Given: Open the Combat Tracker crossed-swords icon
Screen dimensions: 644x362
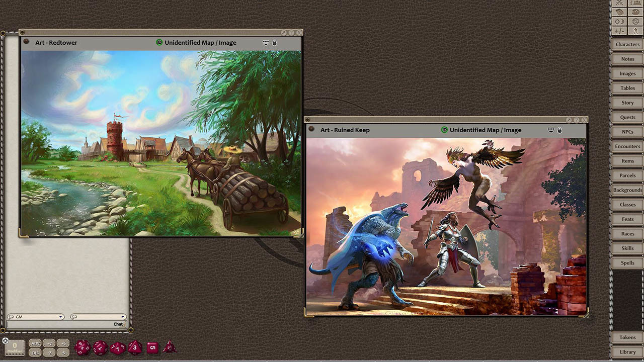Looking at the screenshot, I should click(x=619, y=3).
